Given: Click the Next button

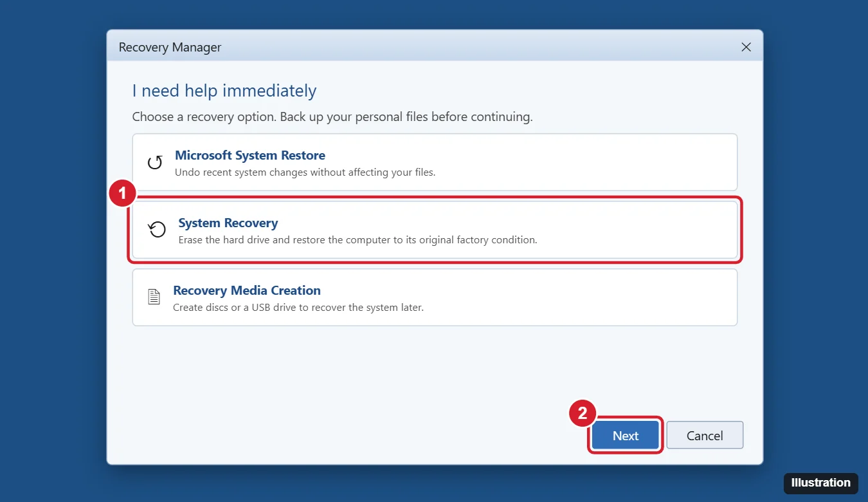Looking at the screenshot, I should coord(626,436).
